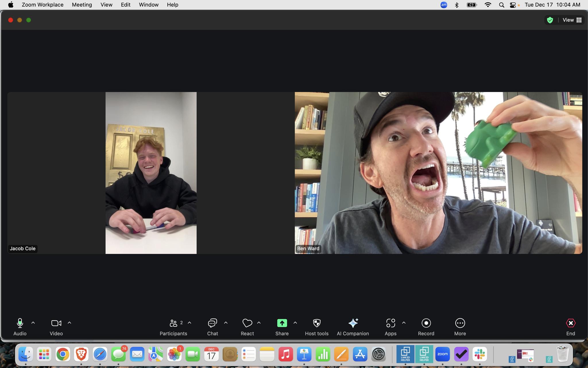588x368 pixels.
Task: Click the green encryption shield icon
Action: [x=550, y=20]
